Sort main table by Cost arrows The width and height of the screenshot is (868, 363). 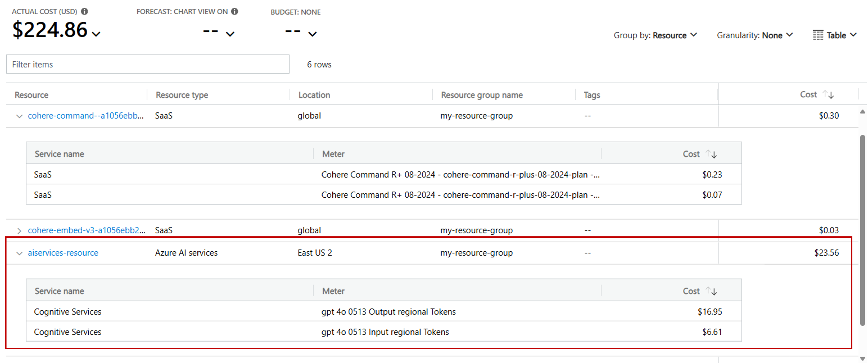(828, 95)
